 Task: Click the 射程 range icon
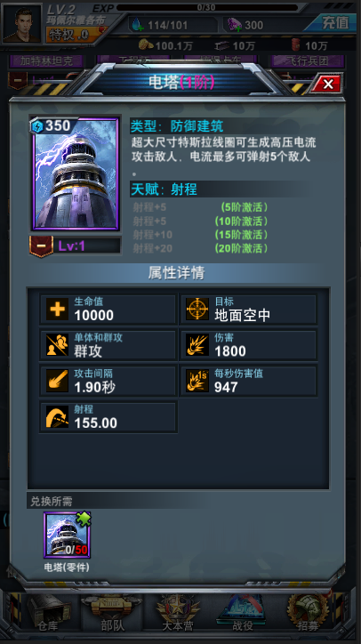click(x=57, y=417)
